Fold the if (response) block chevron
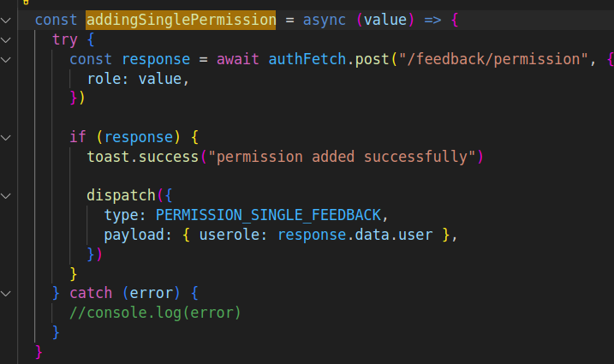The width and height of the screenshot is (614, 364). tap(7, 137)
